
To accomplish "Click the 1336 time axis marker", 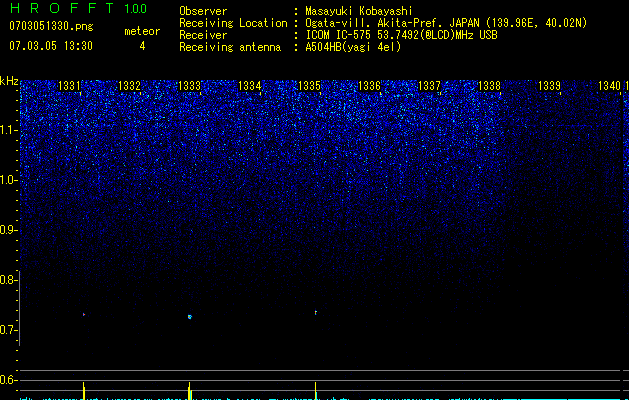I will tap(369, 85).
